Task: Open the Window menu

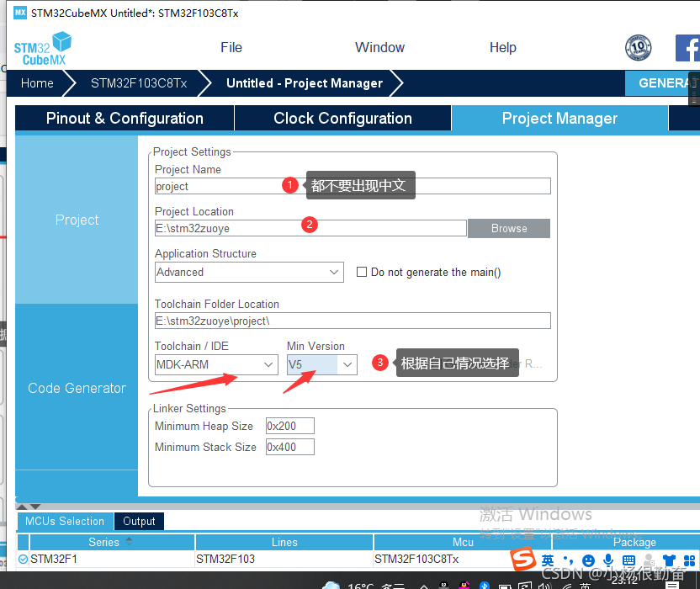Action: pos(380,47)
